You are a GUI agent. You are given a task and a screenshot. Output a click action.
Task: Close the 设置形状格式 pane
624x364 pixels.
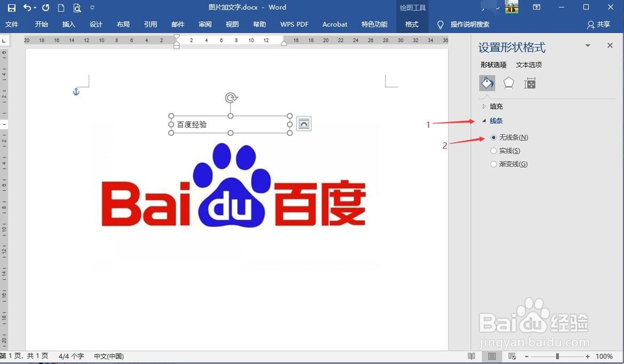point(610,45)
